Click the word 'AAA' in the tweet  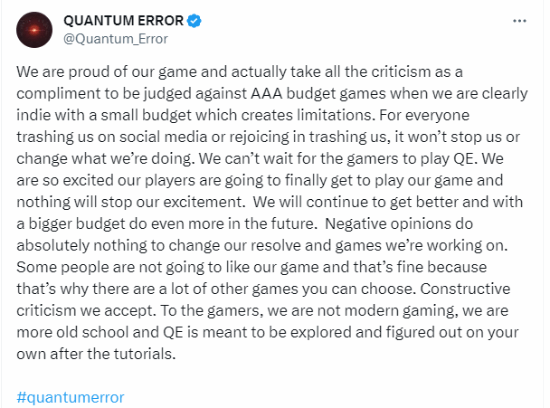point(267,93)
